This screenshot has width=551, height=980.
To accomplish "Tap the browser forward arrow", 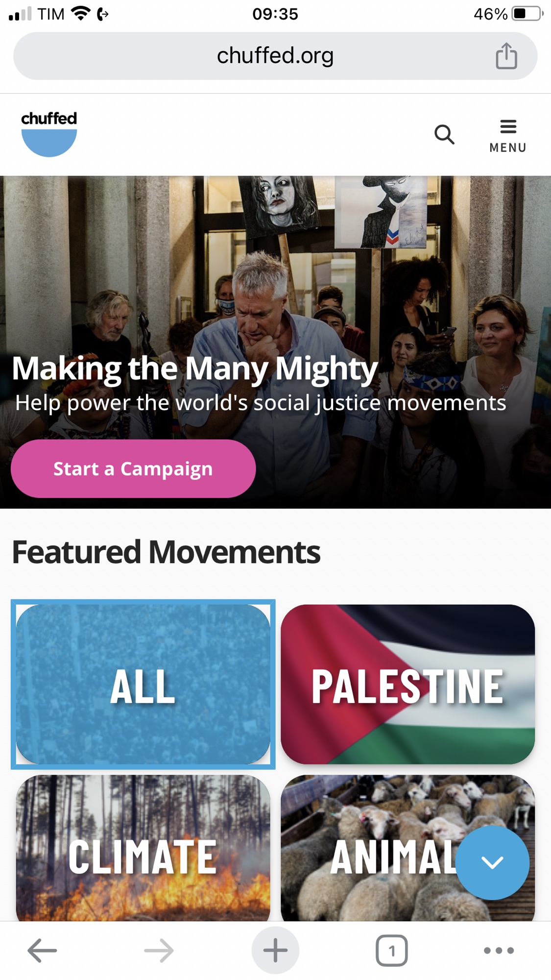I will 159,951.
